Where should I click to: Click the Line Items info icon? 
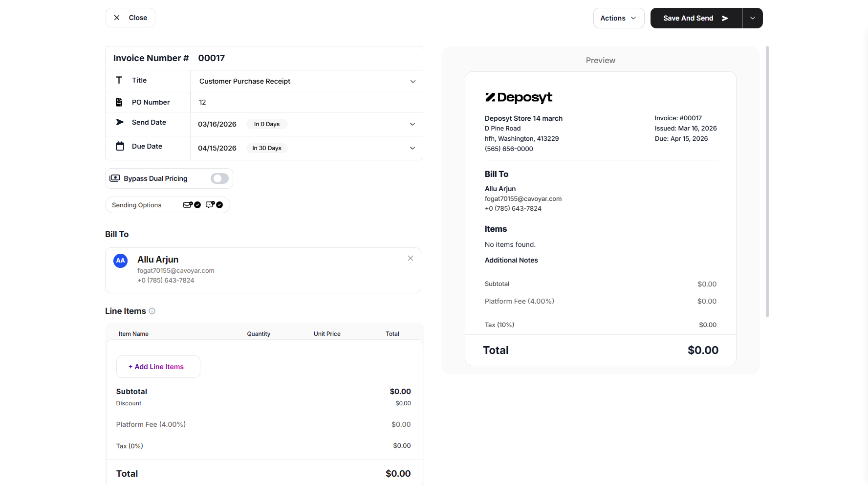pyautogui.click(x=152, y=311)
